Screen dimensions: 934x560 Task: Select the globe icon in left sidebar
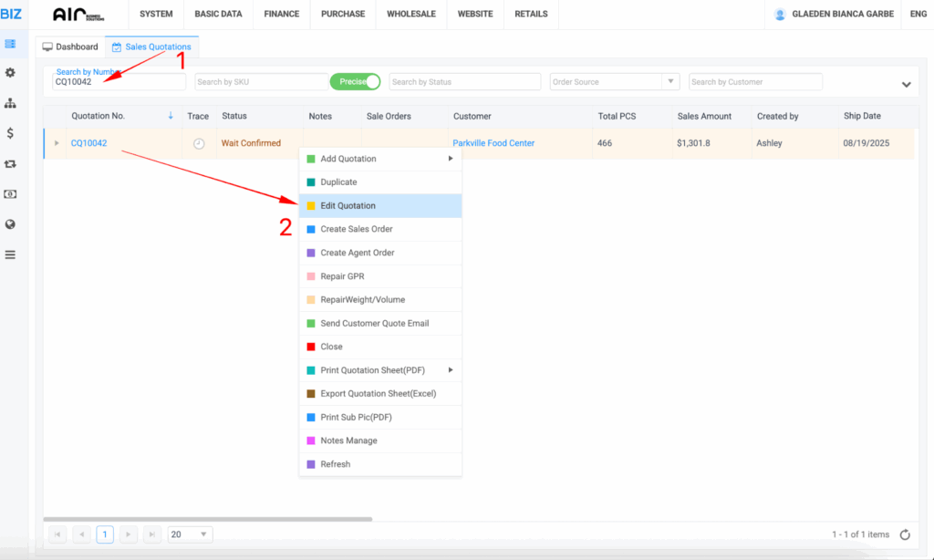point(10,224)
